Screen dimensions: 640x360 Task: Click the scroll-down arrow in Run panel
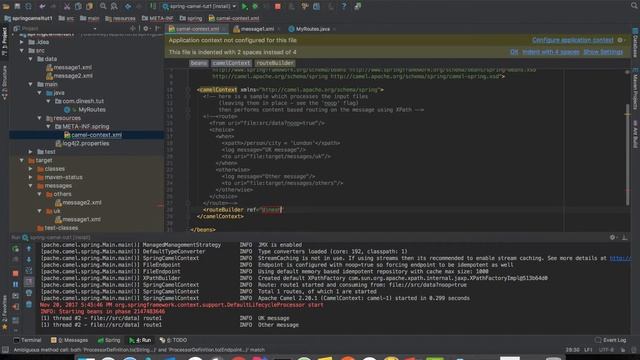[x=29, y=260]
